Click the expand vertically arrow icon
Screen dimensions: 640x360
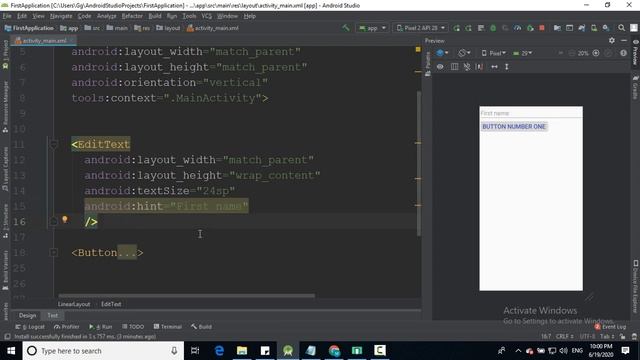pyautogui.click(x=507, y=67)
